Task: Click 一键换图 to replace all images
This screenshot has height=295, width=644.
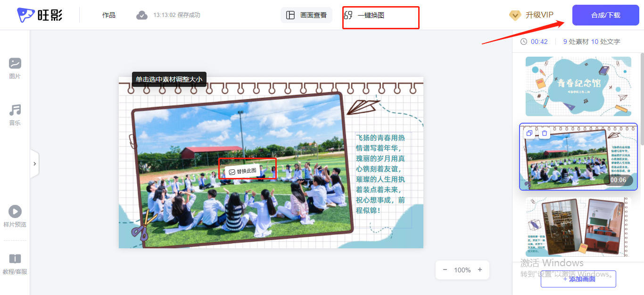Action: pos(364,15)
